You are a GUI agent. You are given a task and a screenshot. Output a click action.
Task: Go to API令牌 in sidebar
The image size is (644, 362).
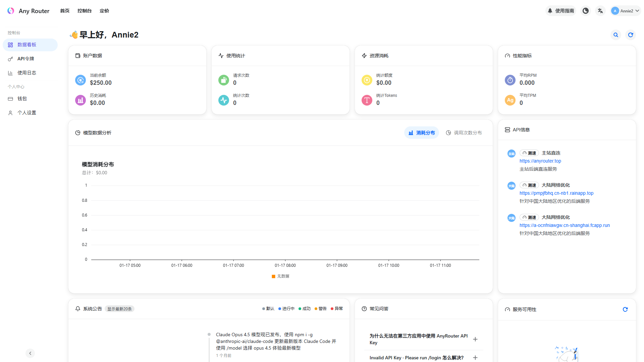26,59
